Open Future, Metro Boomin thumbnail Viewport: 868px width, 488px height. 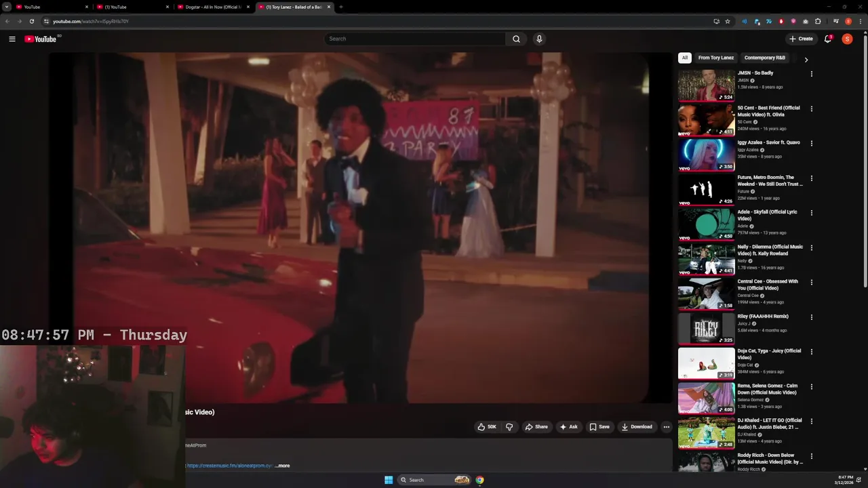(707, 189)
